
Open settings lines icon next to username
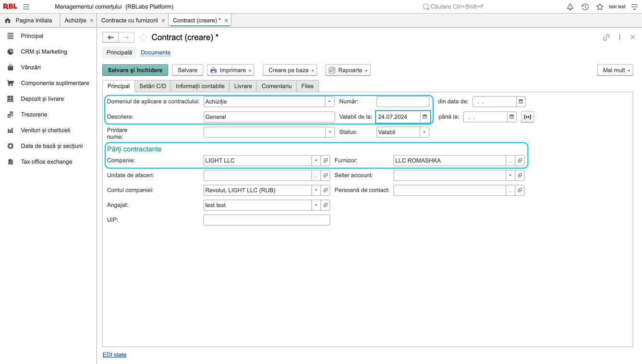click(x=634, y=7)
